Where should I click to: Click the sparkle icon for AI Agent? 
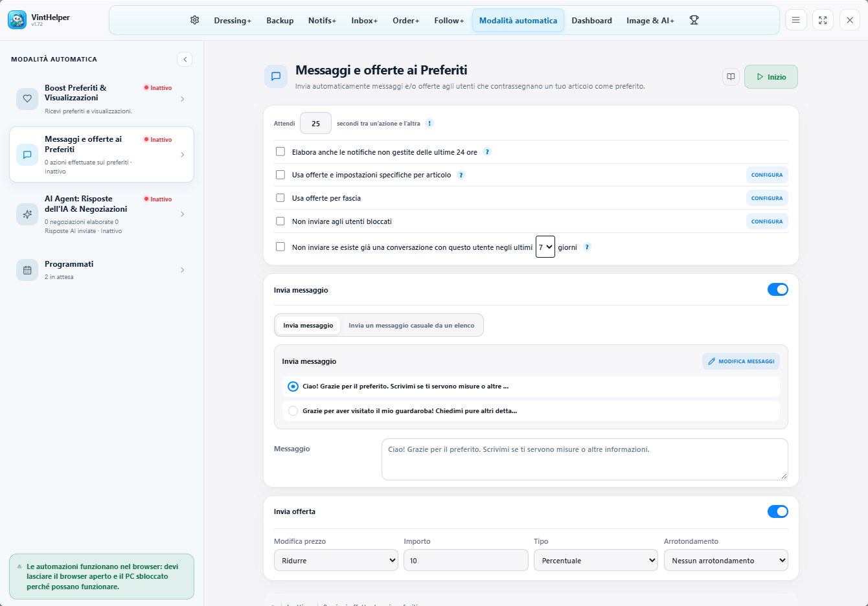(27, 214)
